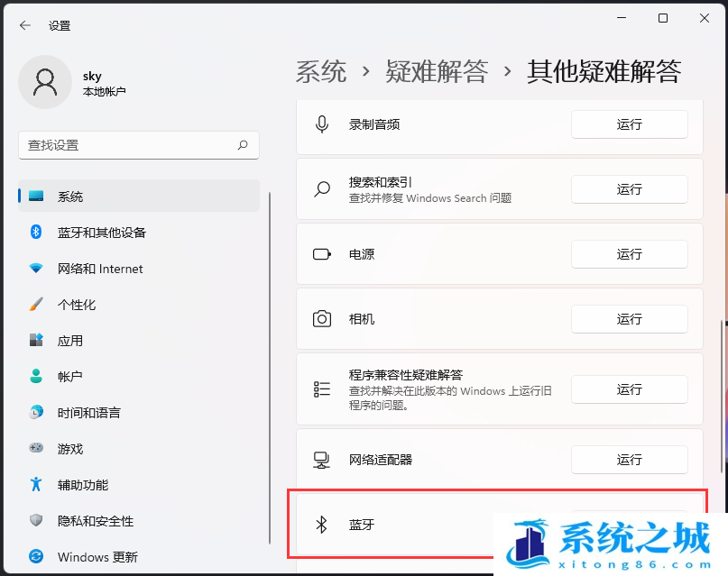
Task: Click the Accessibility person icon
Action: pyautogui.click(x=36, y=485)
